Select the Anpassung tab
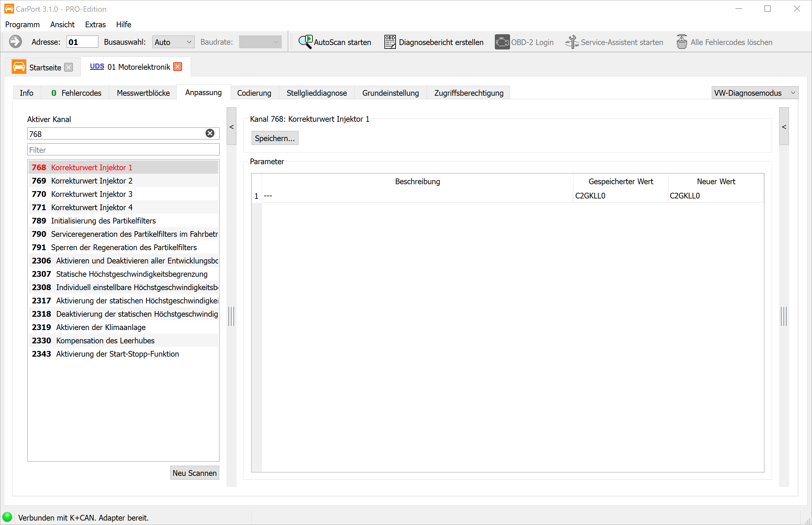Viewport: 812px width, 525px height. (x=203, y=92)
